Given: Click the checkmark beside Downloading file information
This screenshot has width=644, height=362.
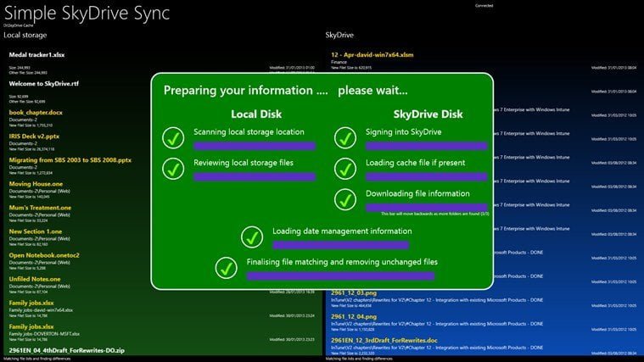Looking at the screenshot, I should (x=345, y=199).
